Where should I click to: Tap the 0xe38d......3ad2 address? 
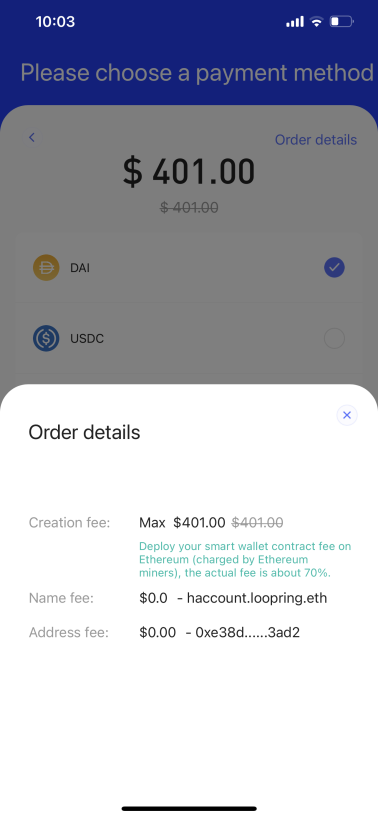click(x=248, y=633)
